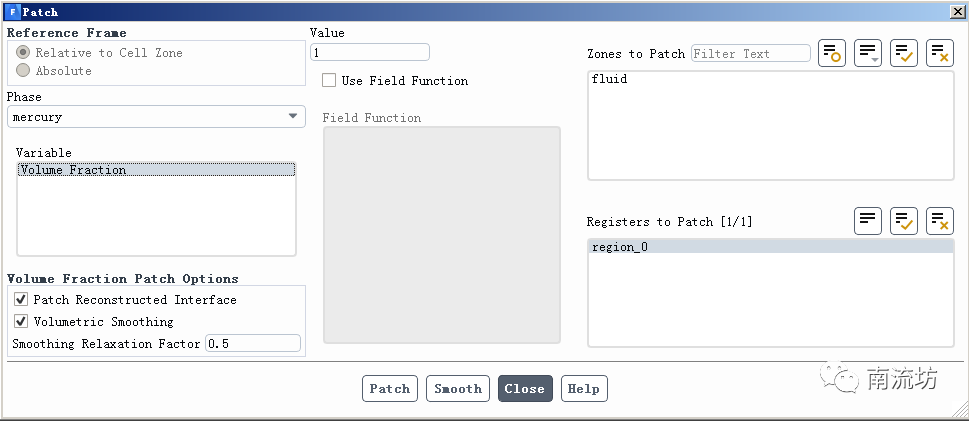Select all zones in Zones to Patch

click(x=904, y=54)
